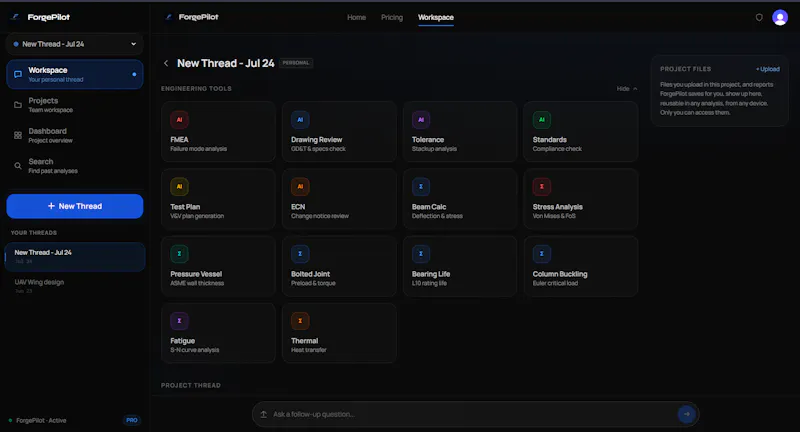Click the attach file icon in prompt bar

click(264, 414)
